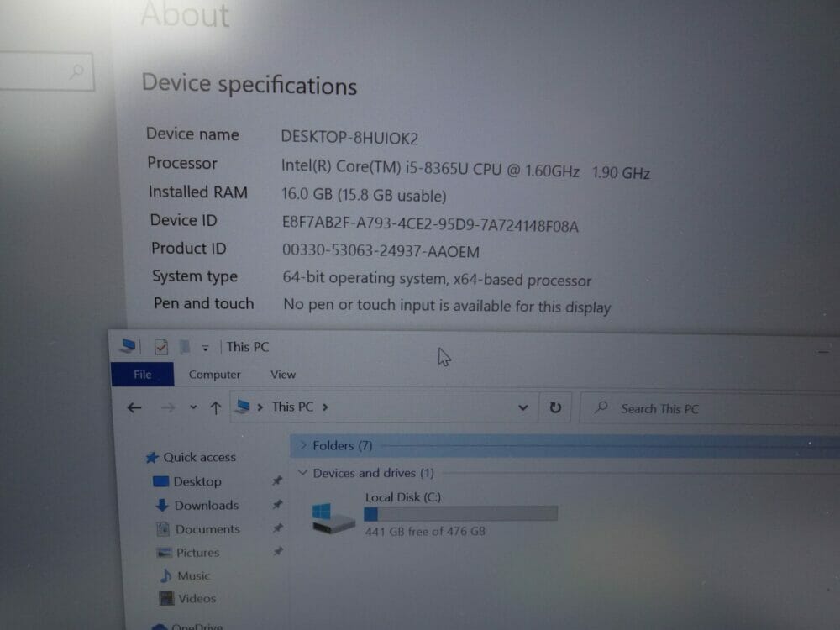The width and height of the screenshot is (840, 630).
Task: Click the Music note icon
Action: (x=166, y=576)
